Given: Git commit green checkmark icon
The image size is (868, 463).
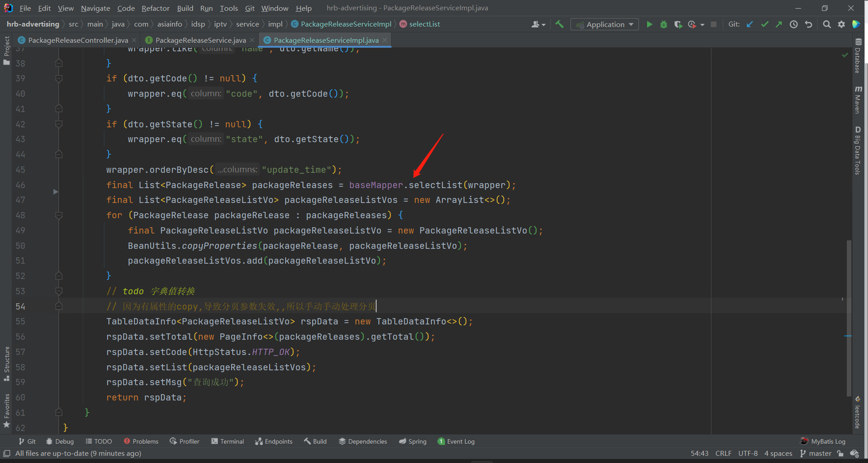Looking at the screenshot, I should pos(765,24).
